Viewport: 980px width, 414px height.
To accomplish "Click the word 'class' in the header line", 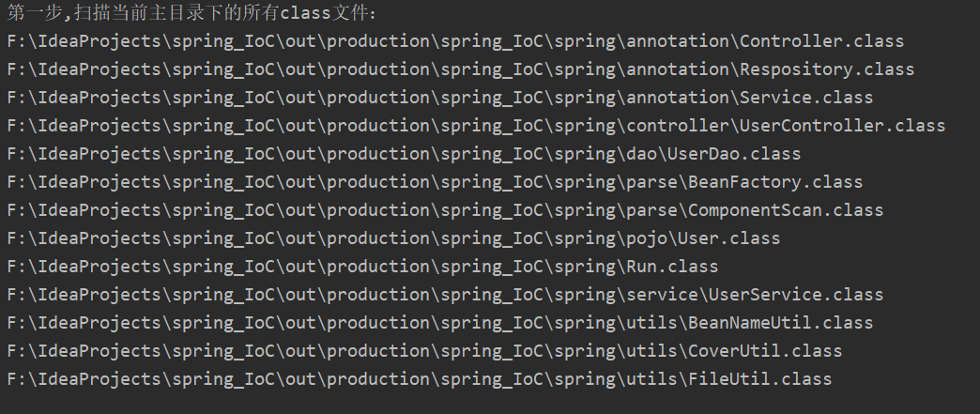I will (305, 13).
